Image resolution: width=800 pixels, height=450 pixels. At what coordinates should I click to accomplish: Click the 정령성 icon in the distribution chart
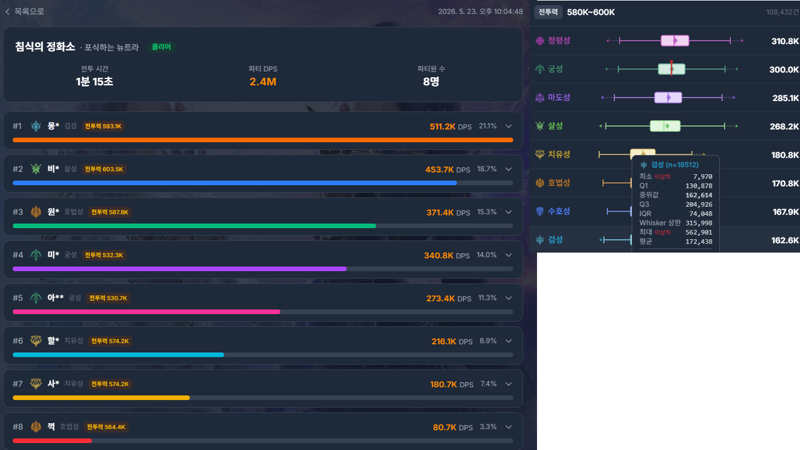[x=540, y=41]
